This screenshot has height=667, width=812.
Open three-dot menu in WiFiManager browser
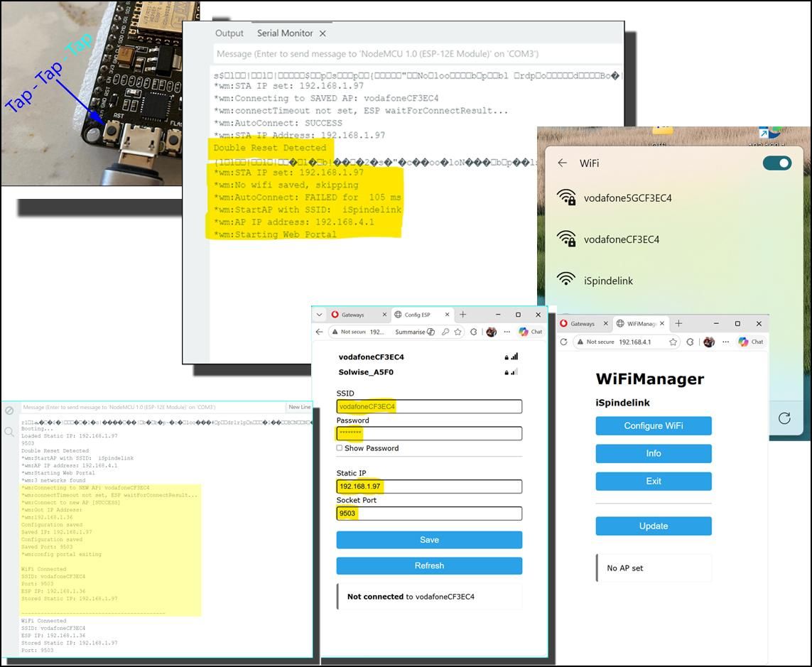(725, 342)
